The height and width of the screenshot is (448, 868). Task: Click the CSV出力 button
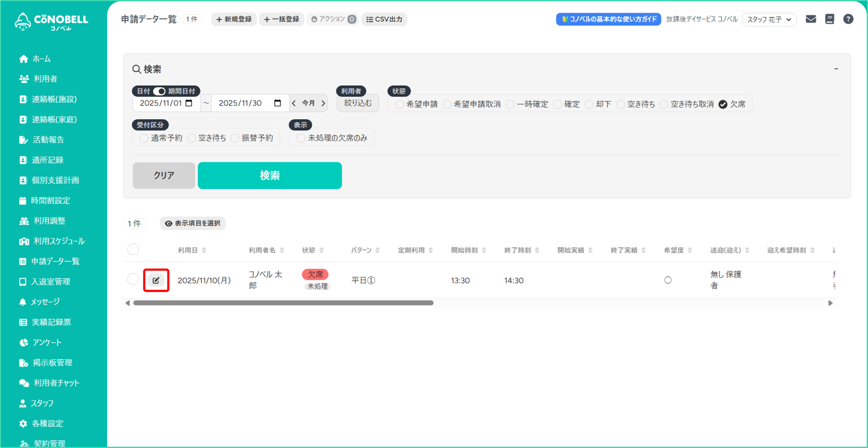[x=384, y=19]
